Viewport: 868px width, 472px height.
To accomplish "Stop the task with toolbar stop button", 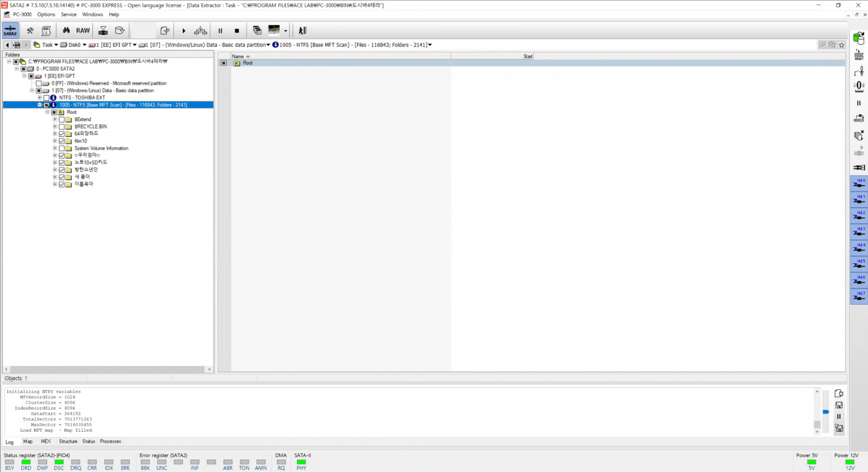I will [x=237, y=31].
